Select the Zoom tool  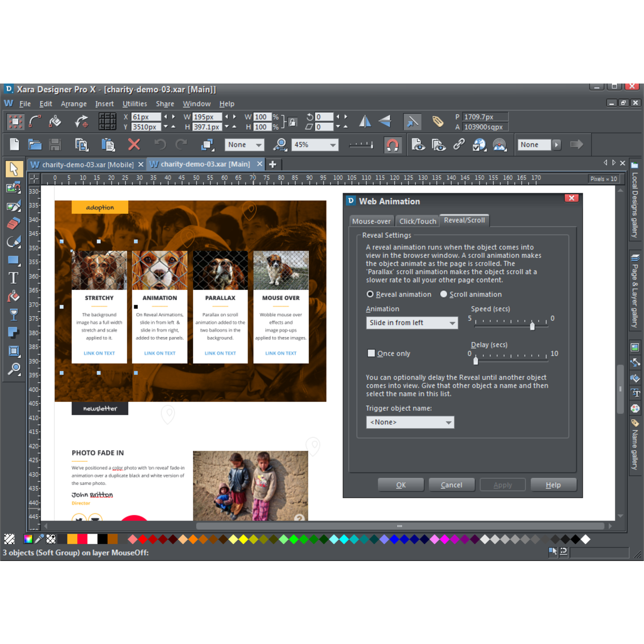[14, 370]
